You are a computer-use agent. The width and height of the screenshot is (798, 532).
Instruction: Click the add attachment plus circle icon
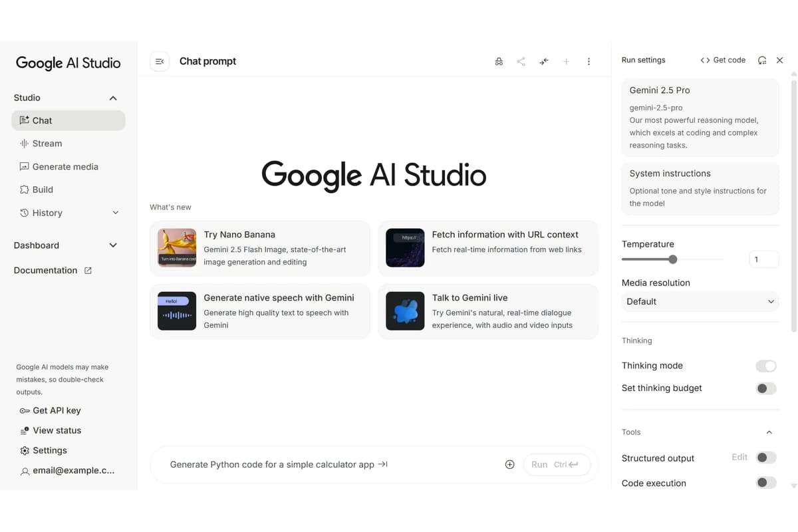[509, 465]
